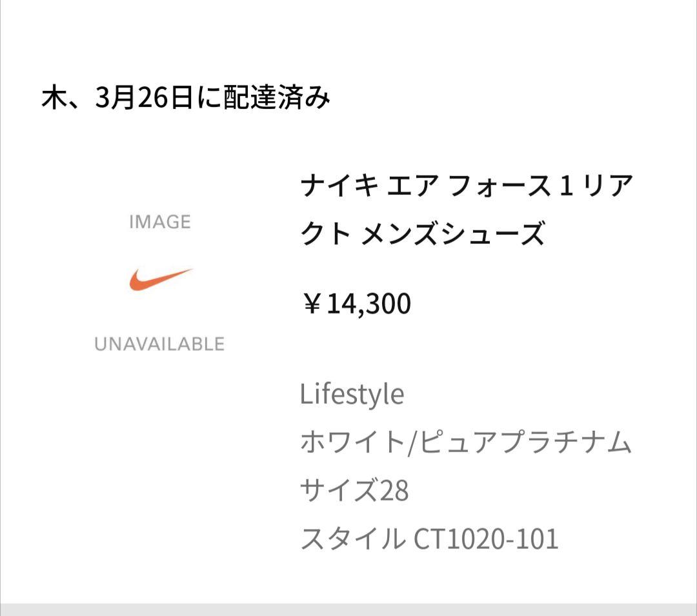Open the 木、3月26日に配達済み delivery status header
The height and width of the screenshot is (616, 697).
(x=186, y=97)
